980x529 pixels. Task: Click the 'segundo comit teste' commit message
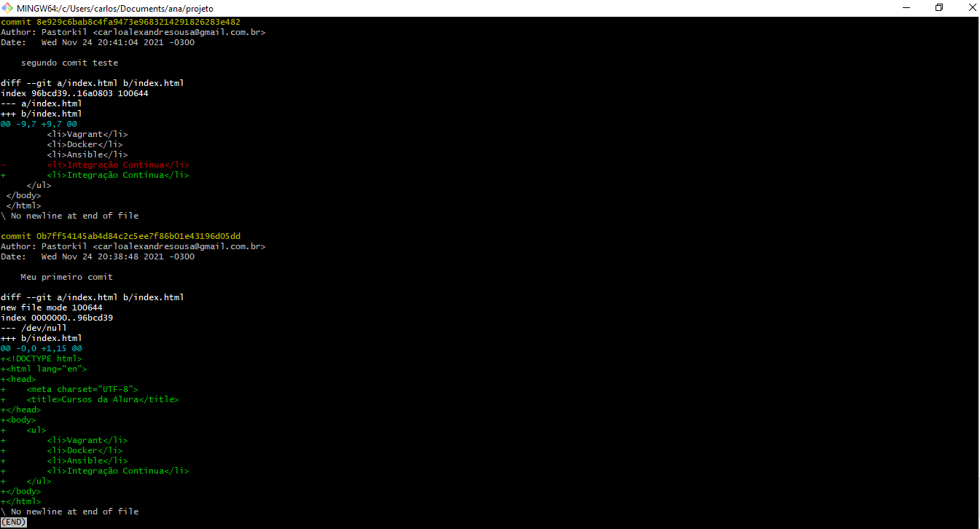point(69,63)
